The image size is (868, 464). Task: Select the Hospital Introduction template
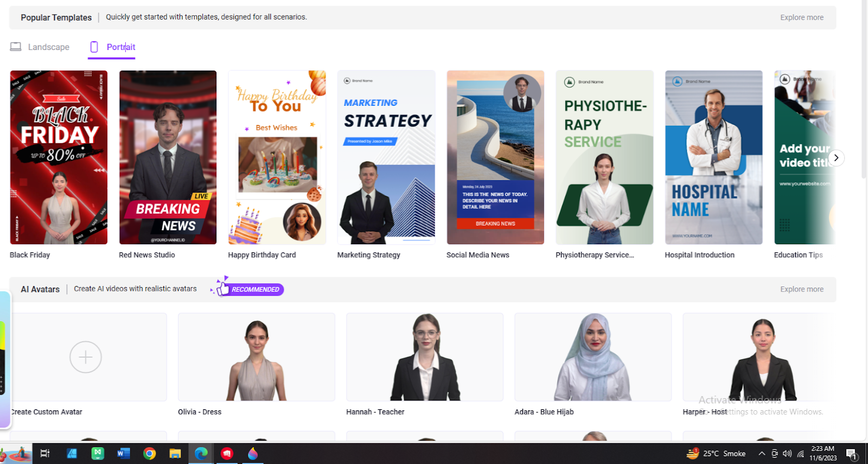(x=714, y=157)
